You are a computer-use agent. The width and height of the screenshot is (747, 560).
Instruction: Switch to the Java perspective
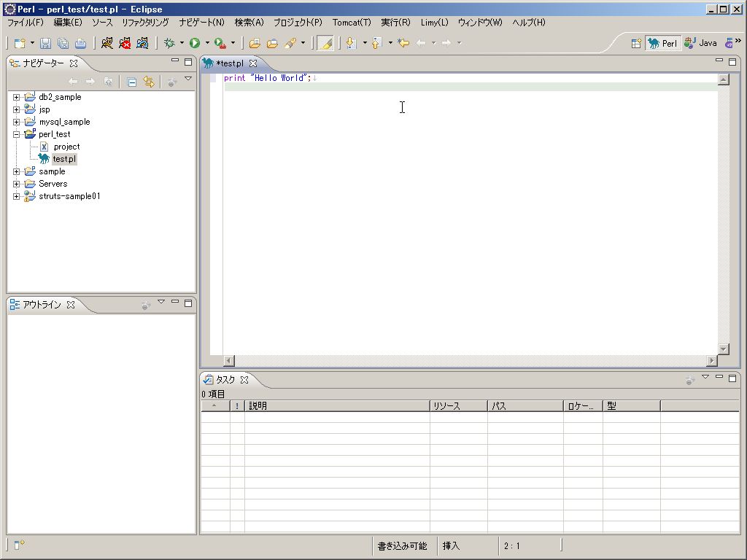coord(700,43)
